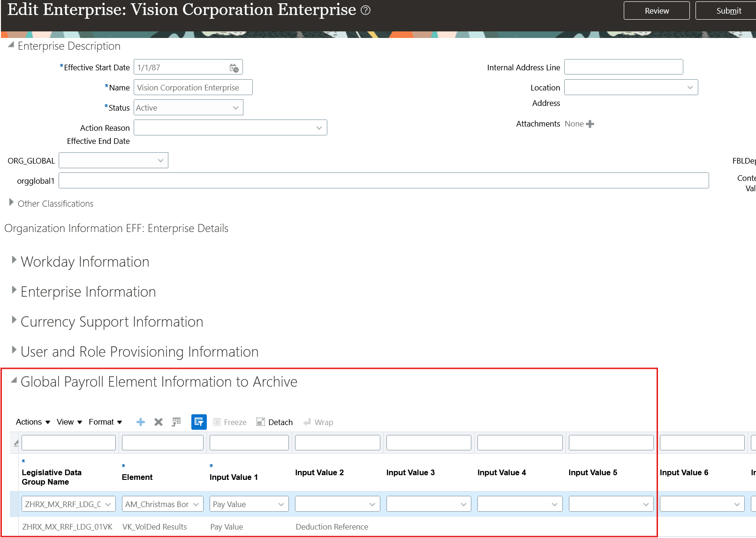Delete selected row with X icon
The width and height of the screenshot is (756, 538).
(159, 422)
